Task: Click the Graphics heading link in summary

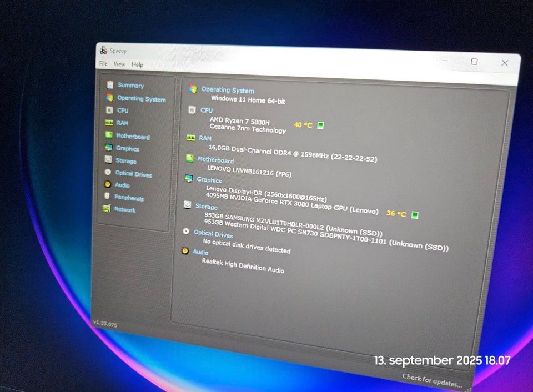Action: pos(209,180)
